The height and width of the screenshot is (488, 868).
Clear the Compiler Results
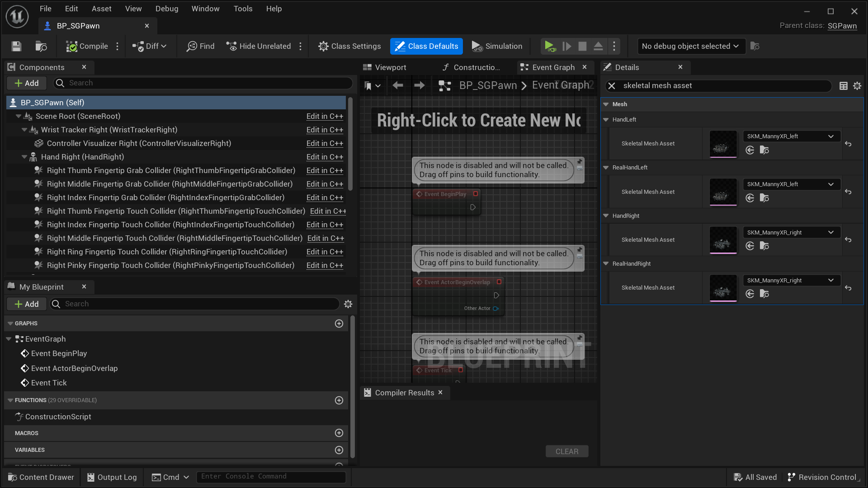click(566, 451)
